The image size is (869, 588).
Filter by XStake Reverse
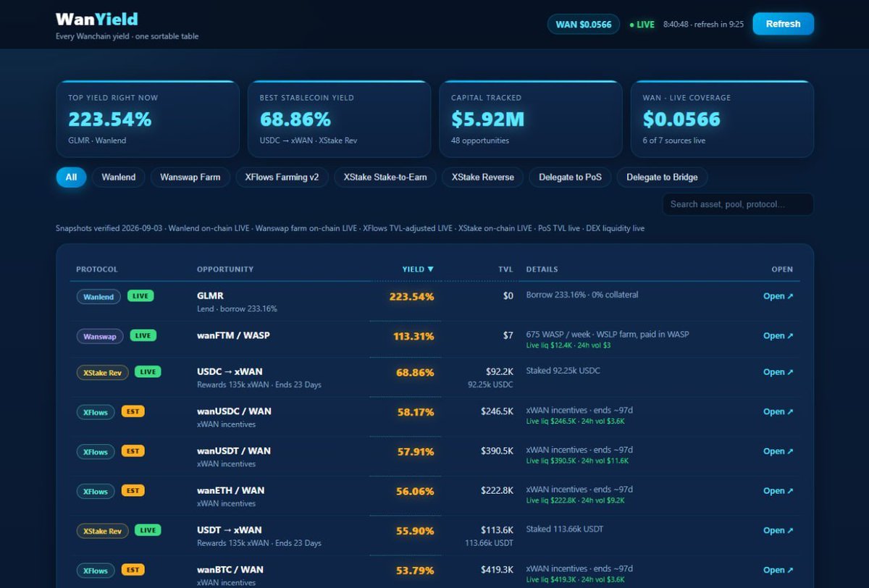point(483,177)
